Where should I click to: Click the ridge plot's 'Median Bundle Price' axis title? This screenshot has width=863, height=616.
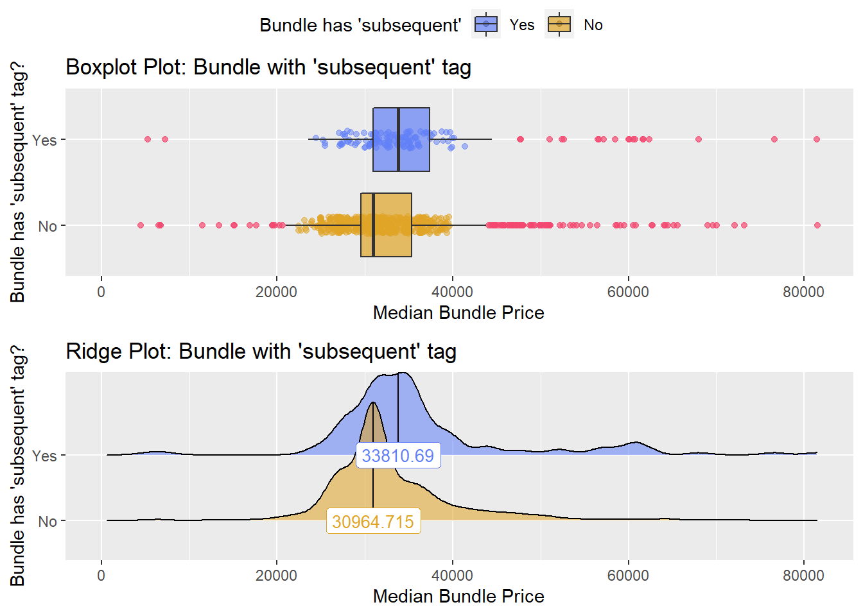pos(458,596)
